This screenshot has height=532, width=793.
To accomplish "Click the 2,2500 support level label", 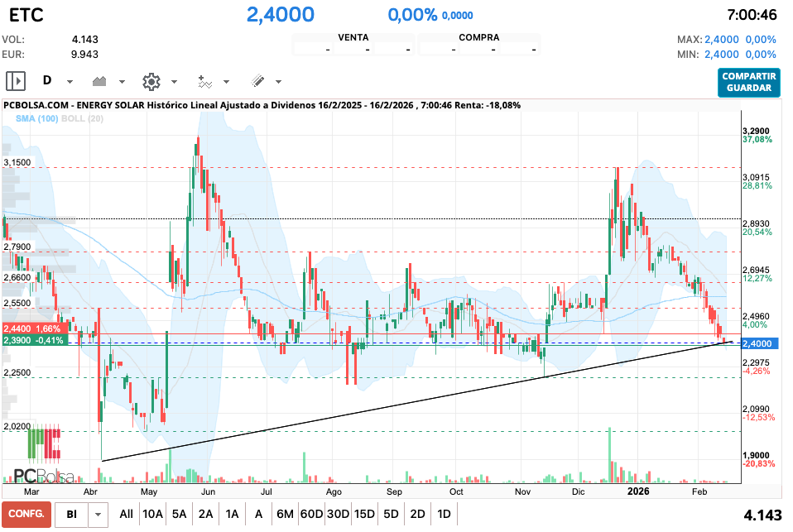I will (17, 372).
